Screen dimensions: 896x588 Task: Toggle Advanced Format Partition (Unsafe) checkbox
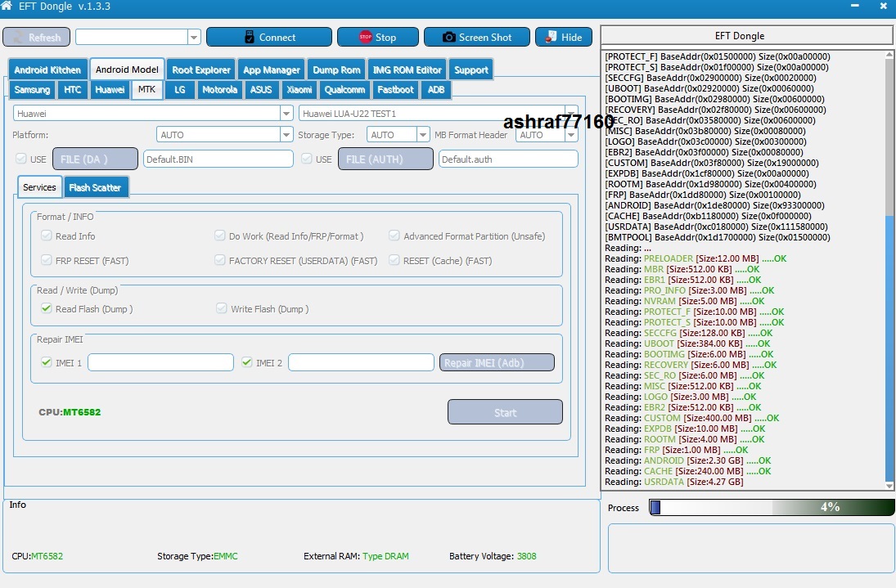coord(394,236)
